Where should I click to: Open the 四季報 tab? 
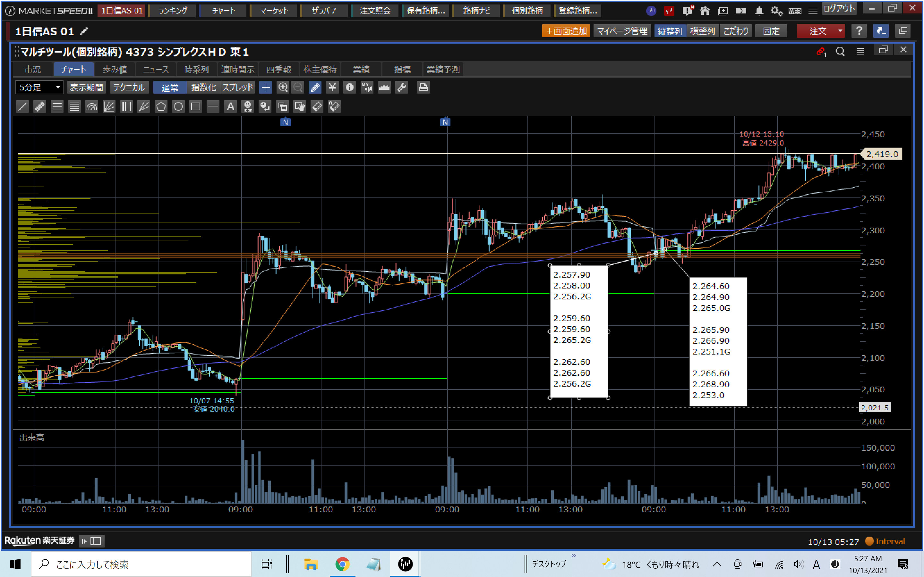point(278,70)
